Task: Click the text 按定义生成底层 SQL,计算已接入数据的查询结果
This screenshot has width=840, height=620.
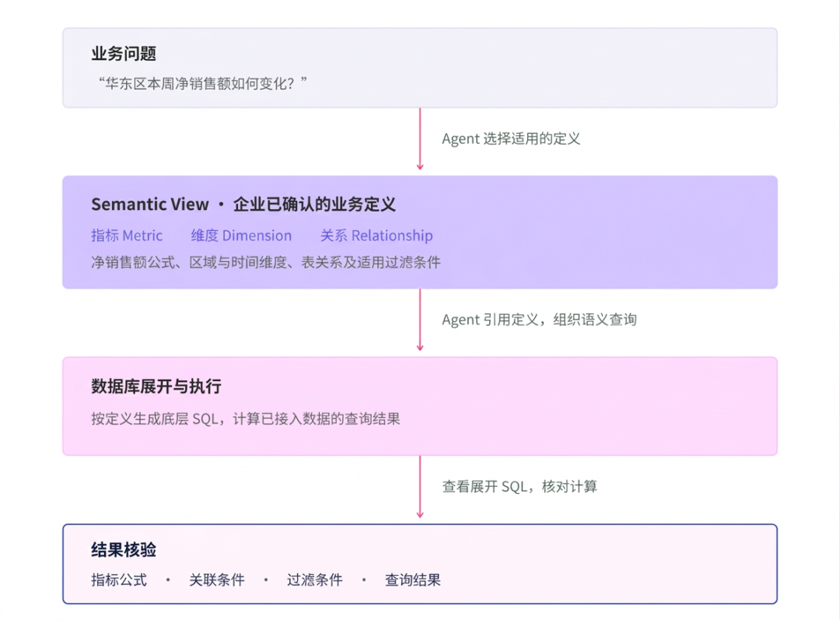Action: point(246,419)
